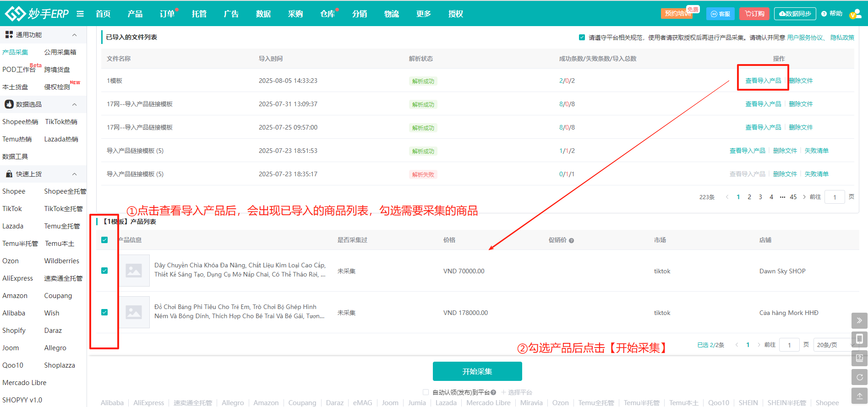Screen dimensions: 868x407
Task: Collapse the 快速上货 sidebar section
Action: 74,174
